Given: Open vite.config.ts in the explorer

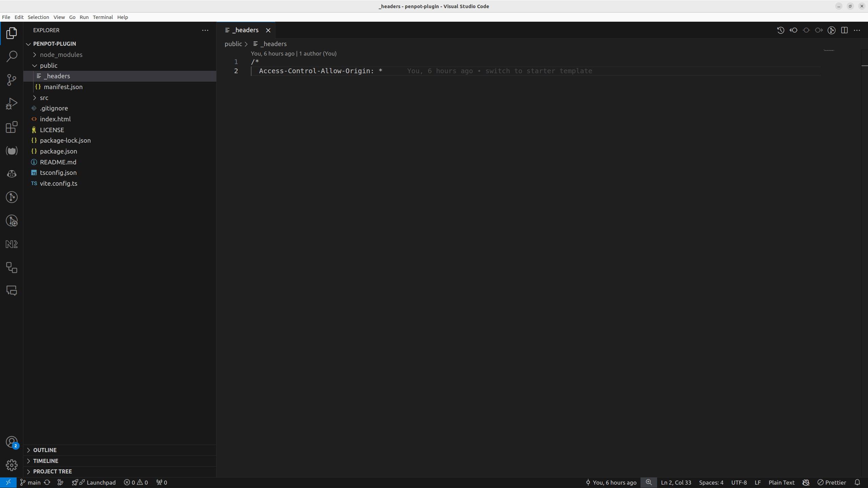Looking at the screenshot, I should pos(58,183).
